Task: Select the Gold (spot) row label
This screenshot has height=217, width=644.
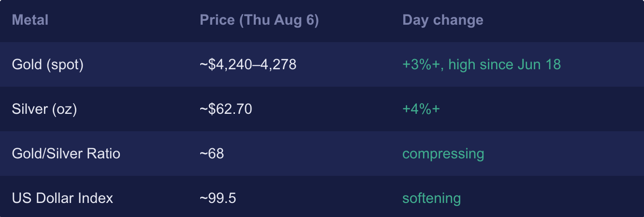Action: 48,64
